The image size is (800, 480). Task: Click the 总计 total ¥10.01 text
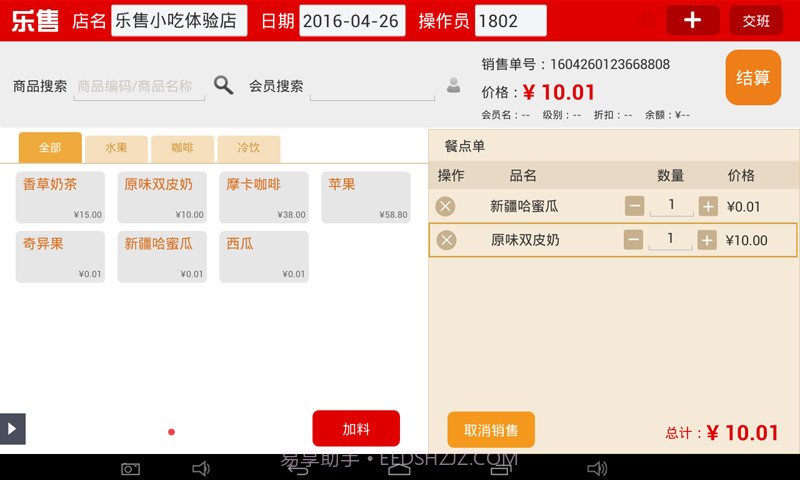pos(722,433)
